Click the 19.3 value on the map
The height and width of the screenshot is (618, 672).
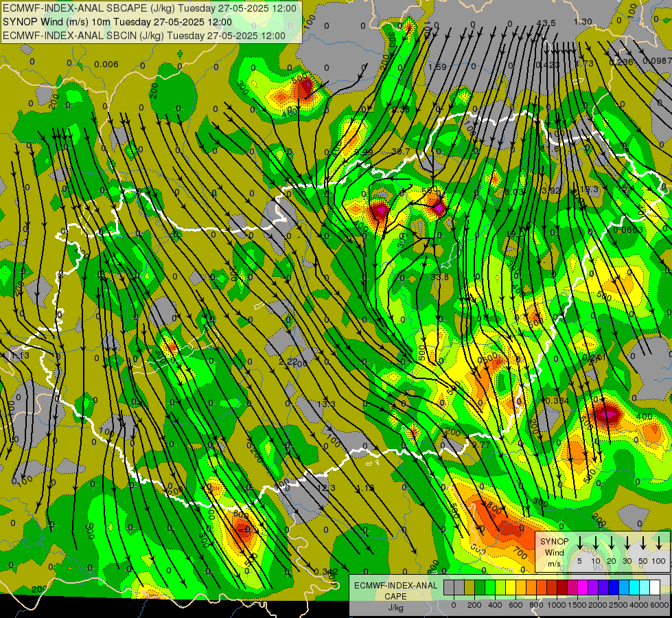click(589, 189)
